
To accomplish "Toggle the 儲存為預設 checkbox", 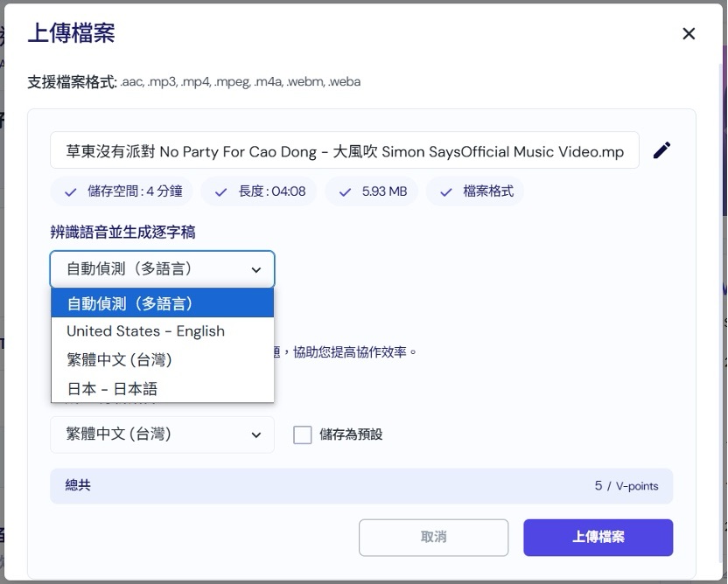I will 303,435.
